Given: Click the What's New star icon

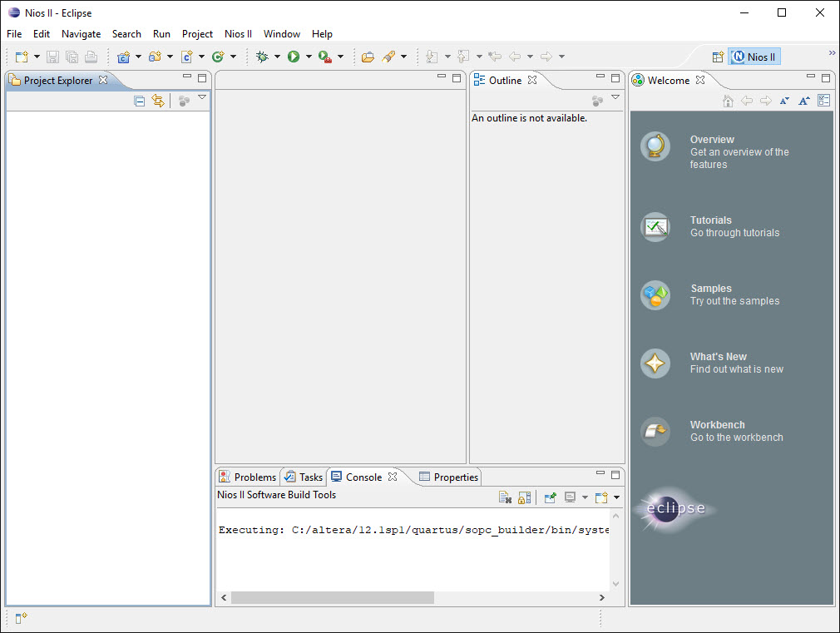Looking at the screenshot, I should [655, 363].
